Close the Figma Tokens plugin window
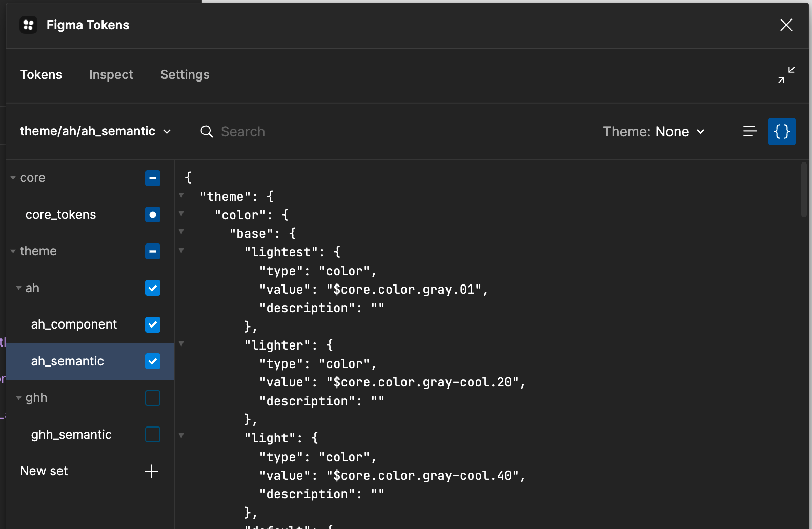 tap(786, 25)
